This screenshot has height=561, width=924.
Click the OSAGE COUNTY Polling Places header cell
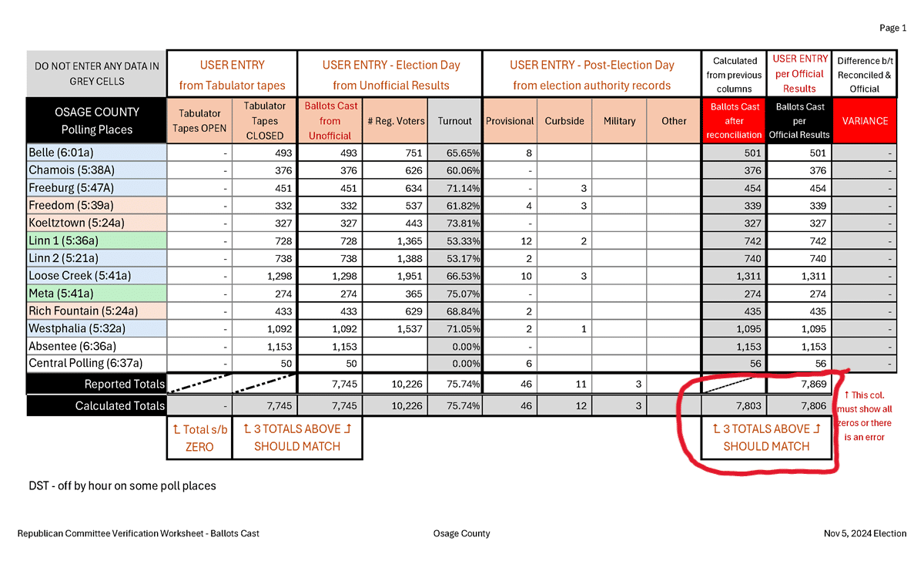tap(96, 121)
